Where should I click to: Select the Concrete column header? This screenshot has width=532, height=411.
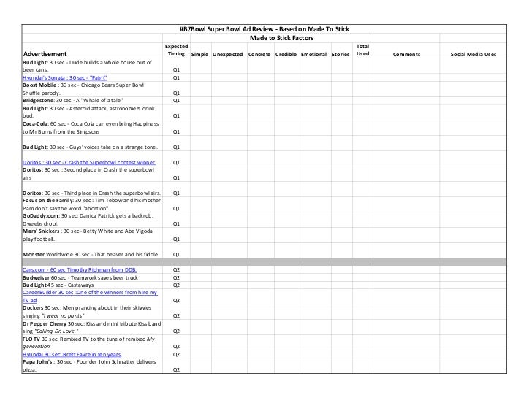(259, 54)
